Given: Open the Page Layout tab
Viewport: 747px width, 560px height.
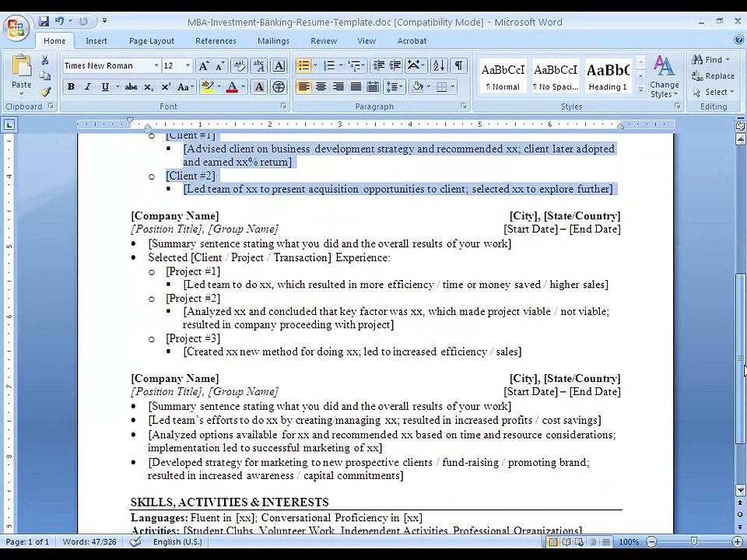Looking at the screenshot, I should tap(152, 41).
